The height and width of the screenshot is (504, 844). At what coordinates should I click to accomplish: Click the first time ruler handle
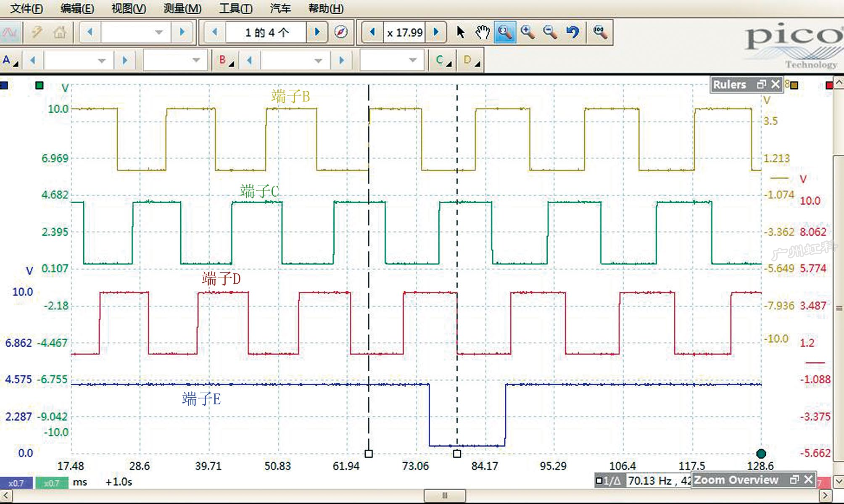click(x=369, y=454)
